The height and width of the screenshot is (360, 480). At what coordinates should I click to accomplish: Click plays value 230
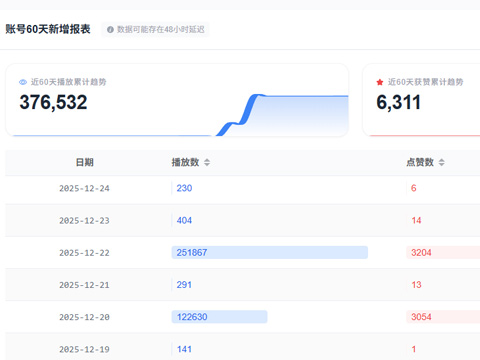(184, 188)
